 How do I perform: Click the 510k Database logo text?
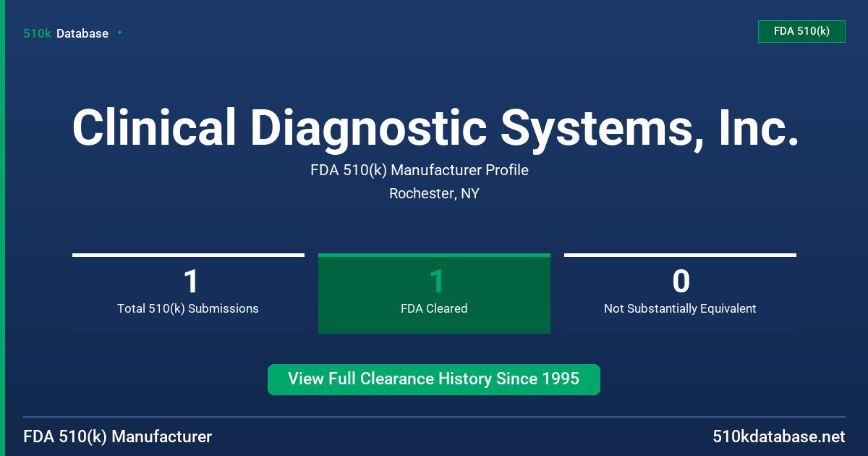66,33
